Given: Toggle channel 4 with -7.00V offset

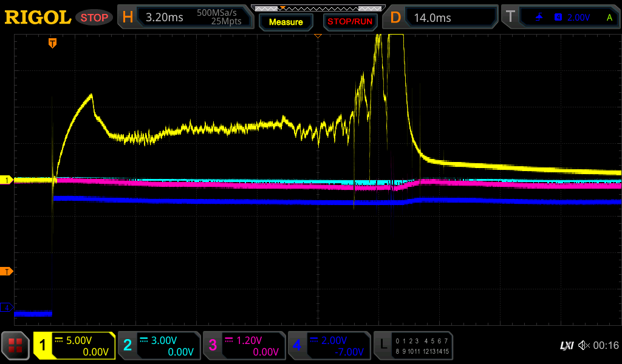Looking at the screenshot, I should point(329,346).
